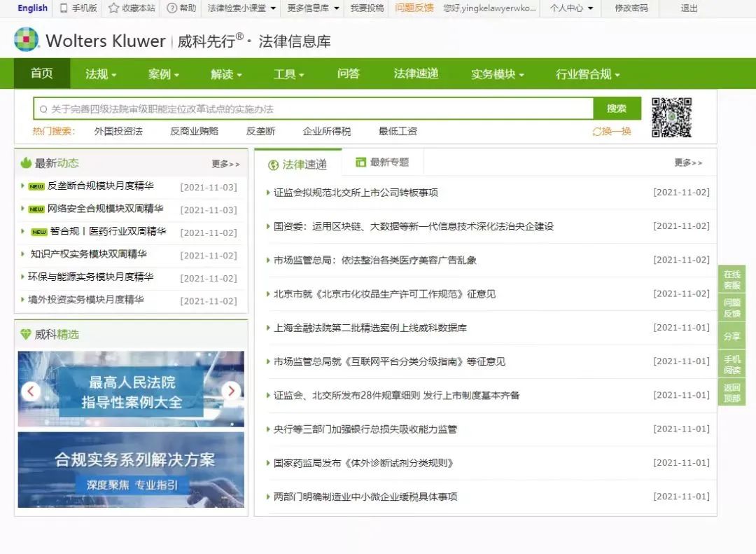The height and width of the screenshot is (554, 756).
Task: Switch to the 最新专题 tab
Action: pos(383,162)
